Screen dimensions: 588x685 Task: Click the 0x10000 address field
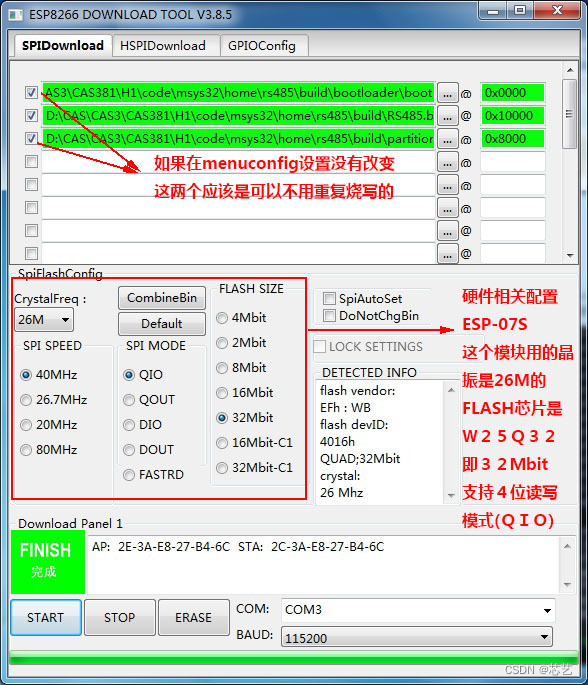(x=512, y=116)
